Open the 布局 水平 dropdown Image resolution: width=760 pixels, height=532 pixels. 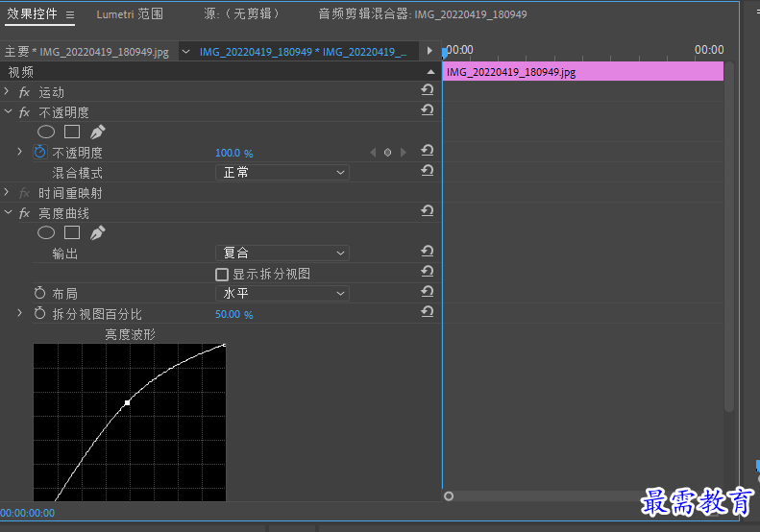(x=282, y=293)
